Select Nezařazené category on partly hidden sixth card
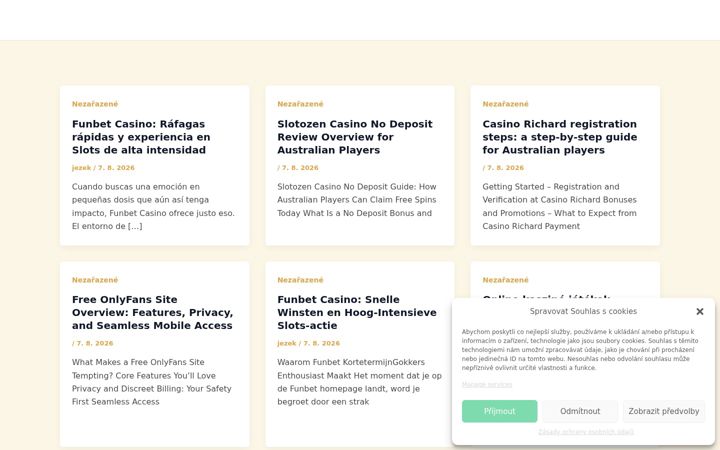The width and height of the screenshot is (720, 450). pyautogui.click(x=506, y=280)
